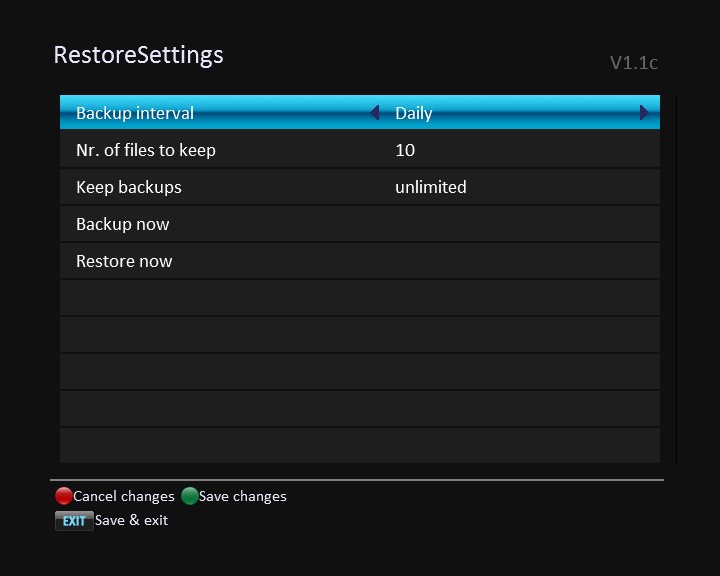Click the left arrow beside Daily
The width and height of the screenshot is (720, 576).
tap(375, 113)
